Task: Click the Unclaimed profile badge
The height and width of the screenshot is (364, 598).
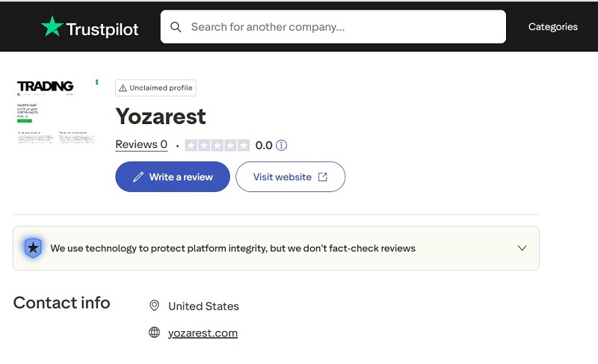Action: tap(156, 88)
